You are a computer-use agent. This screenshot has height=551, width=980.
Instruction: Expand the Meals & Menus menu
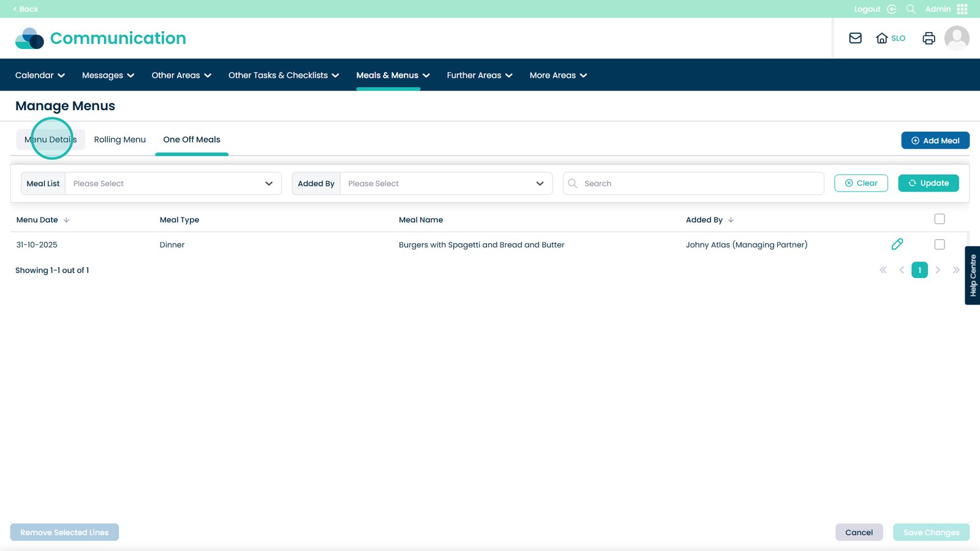393,75
